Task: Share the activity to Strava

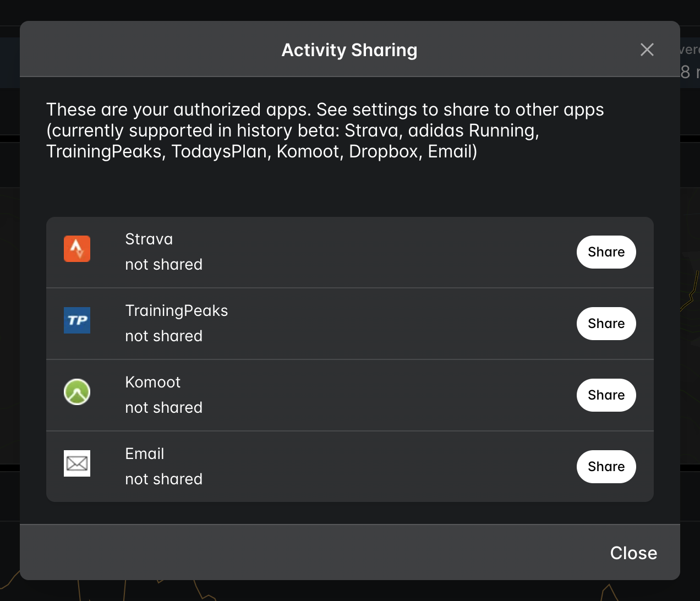Action: (x=606, y=252)
